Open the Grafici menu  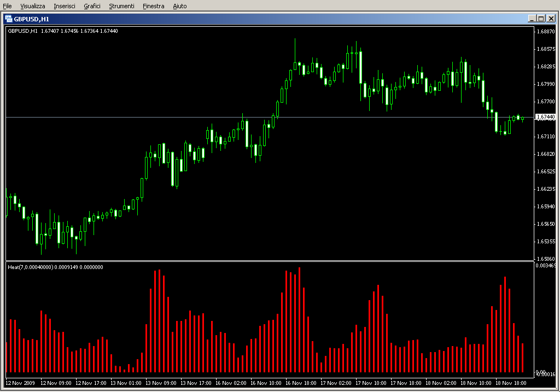point(92,6)
